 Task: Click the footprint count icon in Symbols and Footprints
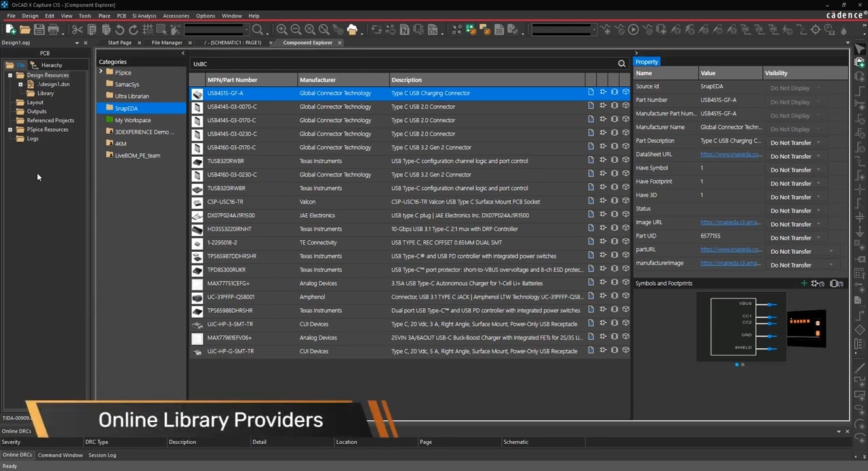[837, 283]
